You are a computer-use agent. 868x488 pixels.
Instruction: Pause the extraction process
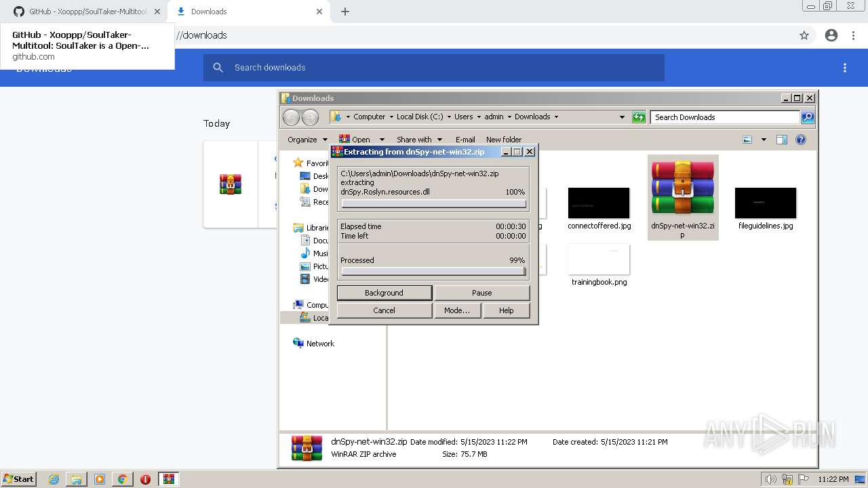point(481,293)
